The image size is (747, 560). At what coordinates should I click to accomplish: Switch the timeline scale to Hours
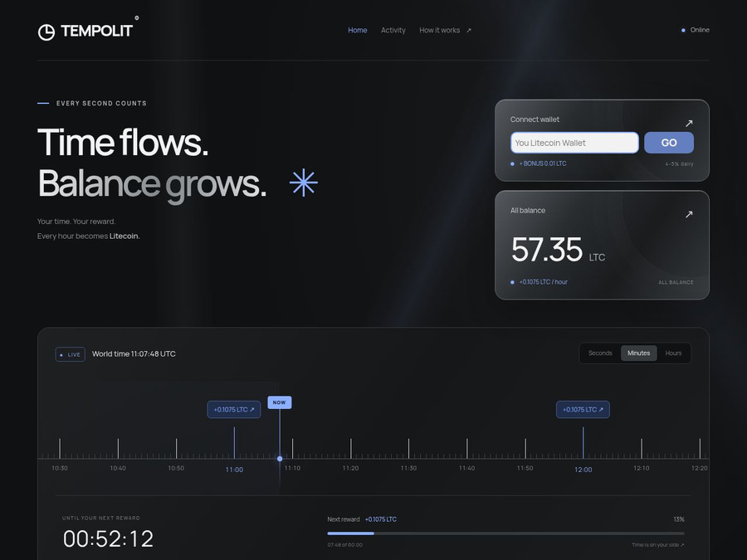[x=674, y=353]
